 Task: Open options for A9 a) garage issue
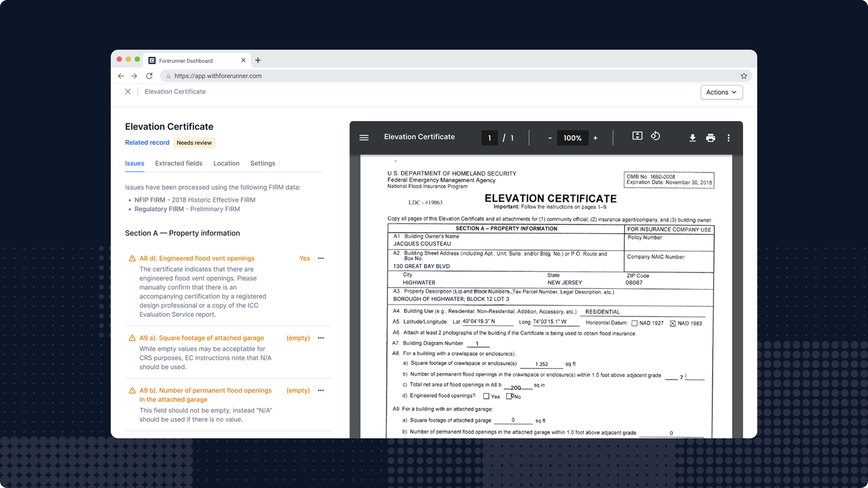tap(321, 338)
